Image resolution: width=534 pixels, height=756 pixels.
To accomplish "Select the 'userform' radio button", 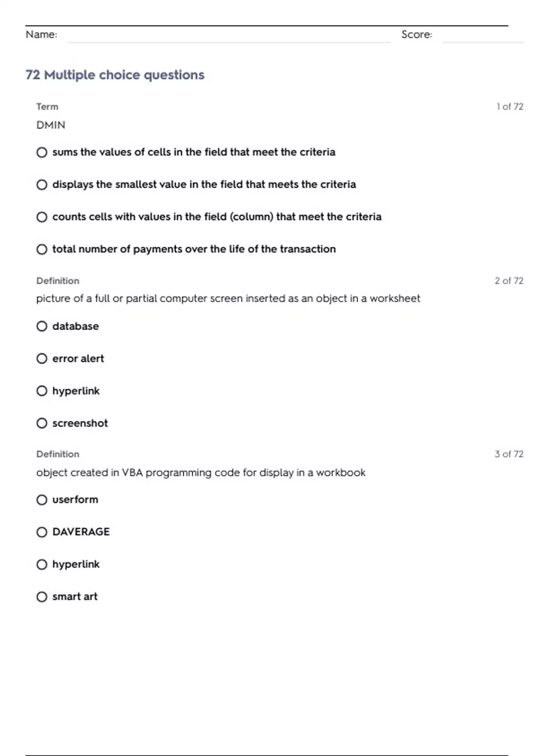I will pos(42,500).
